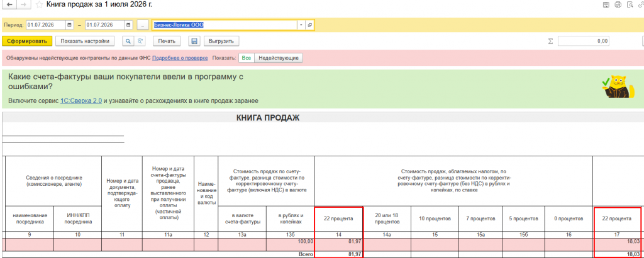Viewport: 644px width, 258px height.
Task: Click header 'Сведения о посреднике'
Action: coord(53,181)
